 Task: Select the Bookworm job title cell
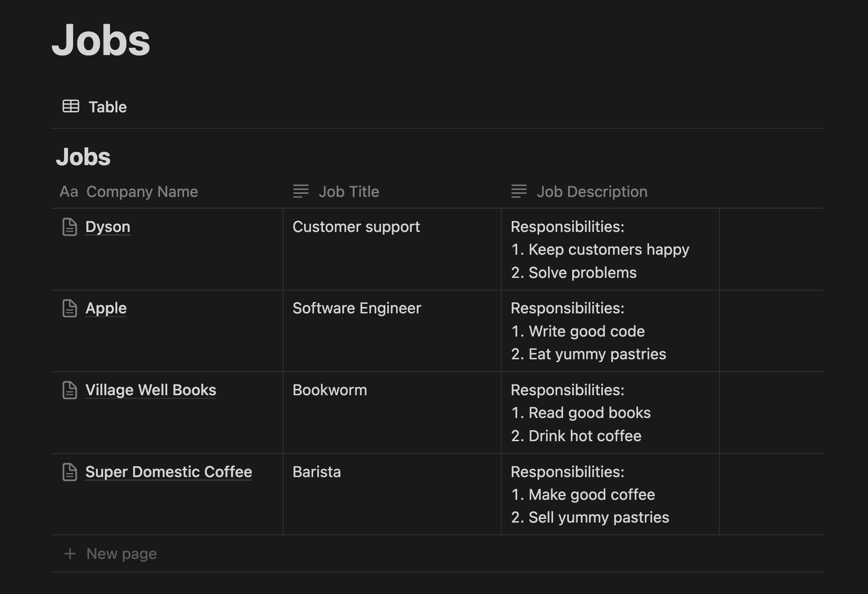click(x=392, y=413)
